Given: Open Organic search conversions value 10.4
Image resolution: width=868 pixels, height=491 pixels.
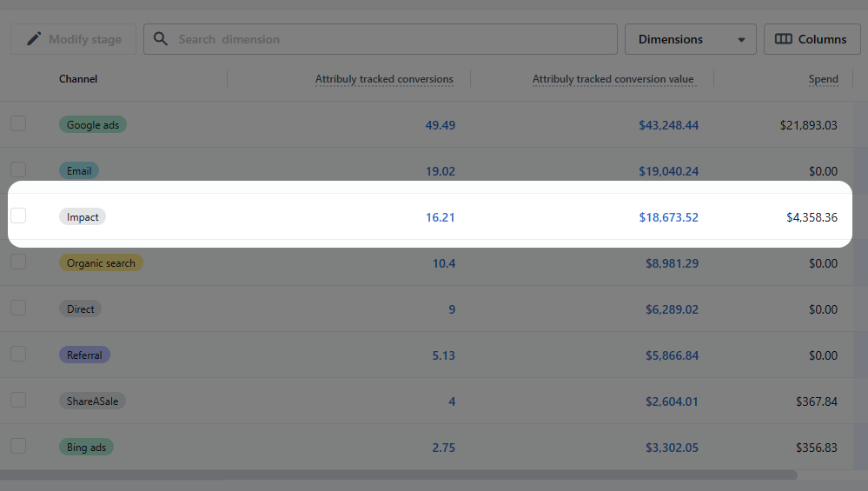Looking at the screenshot, I should tap(443, 263).
